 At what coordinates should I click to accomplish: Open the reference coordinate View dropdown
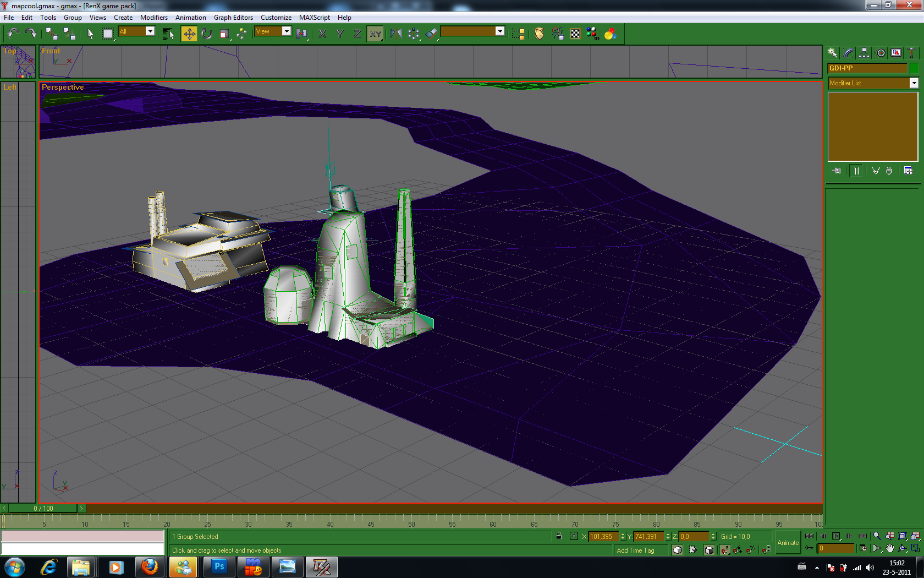pyautogui.click(x=286, y=31)
